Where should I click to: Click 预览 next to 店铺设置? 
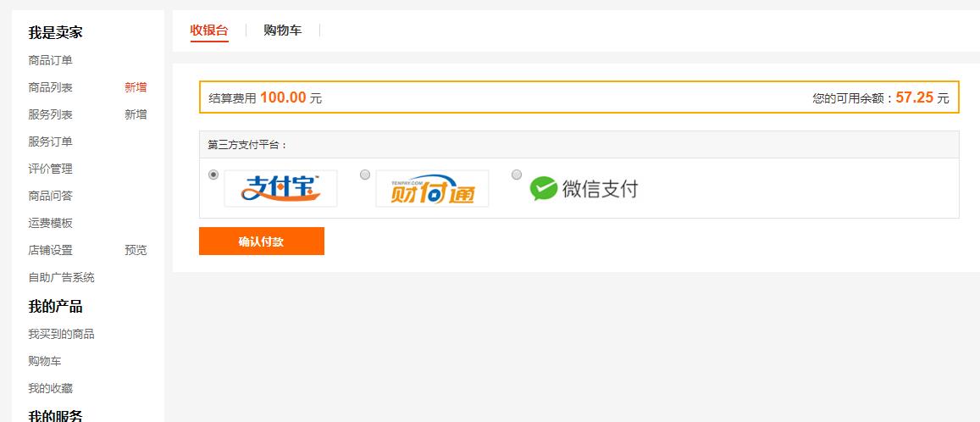tap(136, 250)
